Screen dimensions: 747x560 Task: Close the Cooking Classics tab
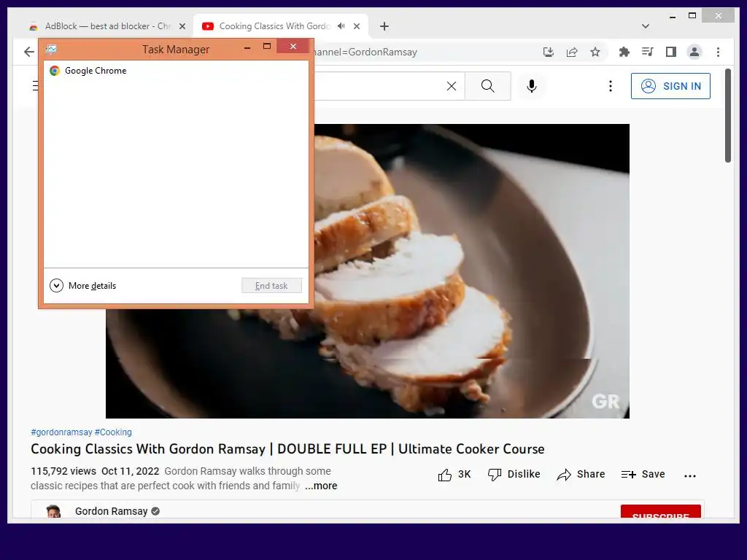point(357,26)
